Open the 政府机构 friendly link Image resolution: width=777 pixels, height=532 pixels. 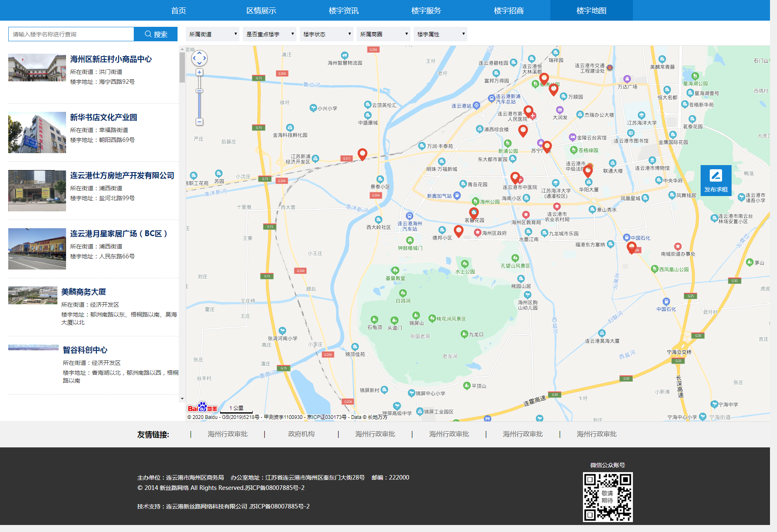pos(301,434)
